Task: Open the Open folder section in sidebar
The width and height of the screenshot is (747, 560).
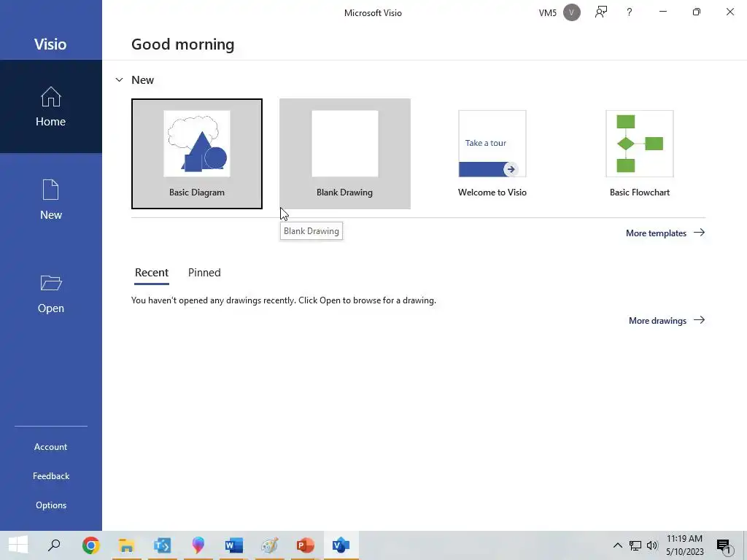Action: click(x=51, y=293)
